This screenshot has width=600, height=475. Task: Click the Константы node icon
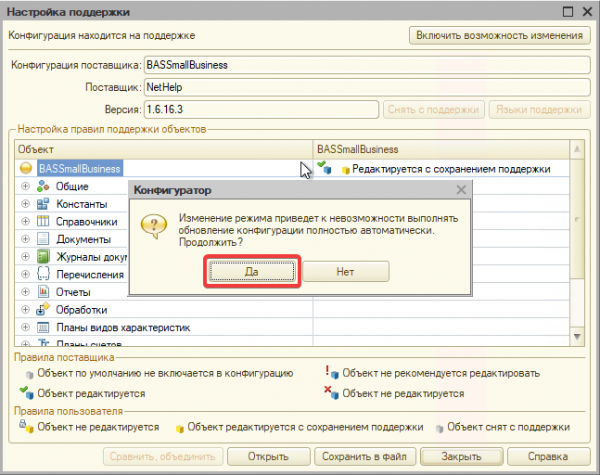43,204
